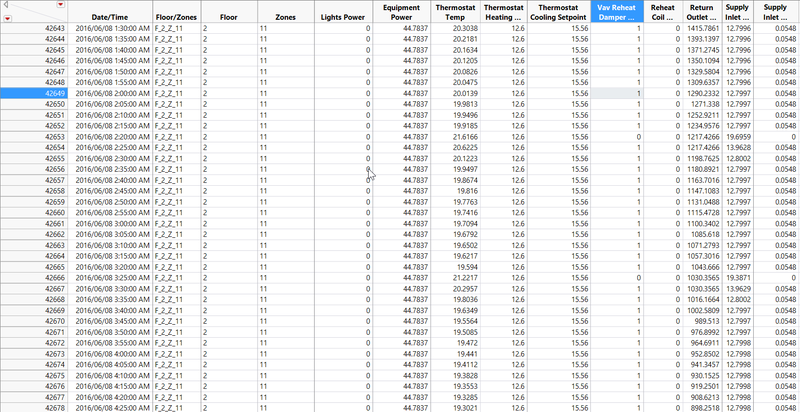This screenshot has height=412, width=800.
Task: Open the columns red triangle menu
Action: (x=61, y=5)
